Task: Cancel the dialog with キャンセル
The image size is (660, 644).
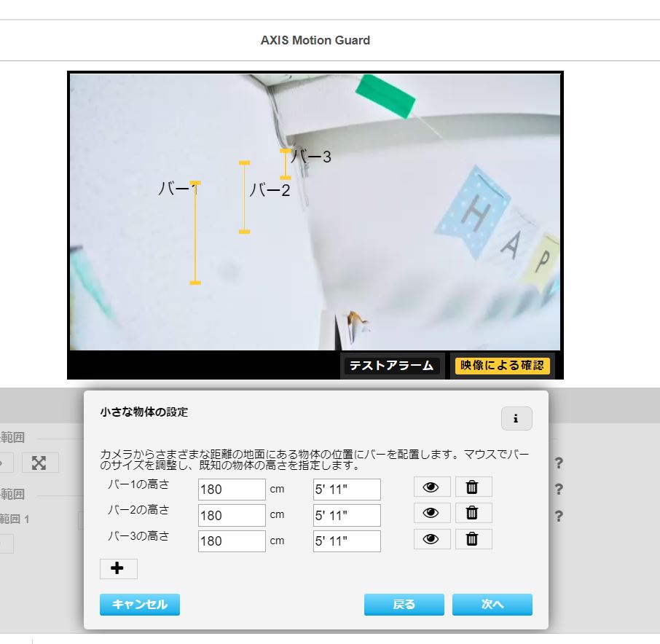Action: (x=139, y=605)
